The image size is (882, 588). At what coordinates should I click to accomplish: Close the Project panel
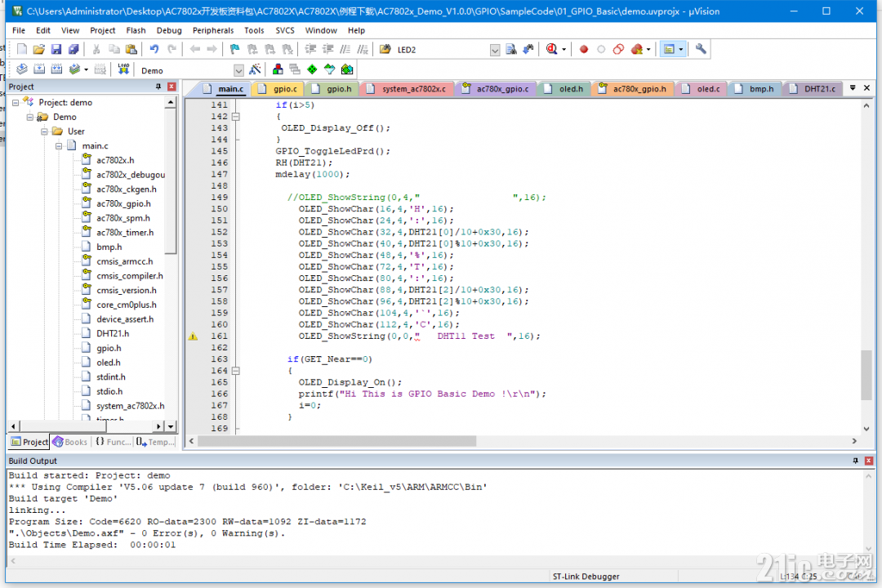pyautogui.click(x=171, y=87)
